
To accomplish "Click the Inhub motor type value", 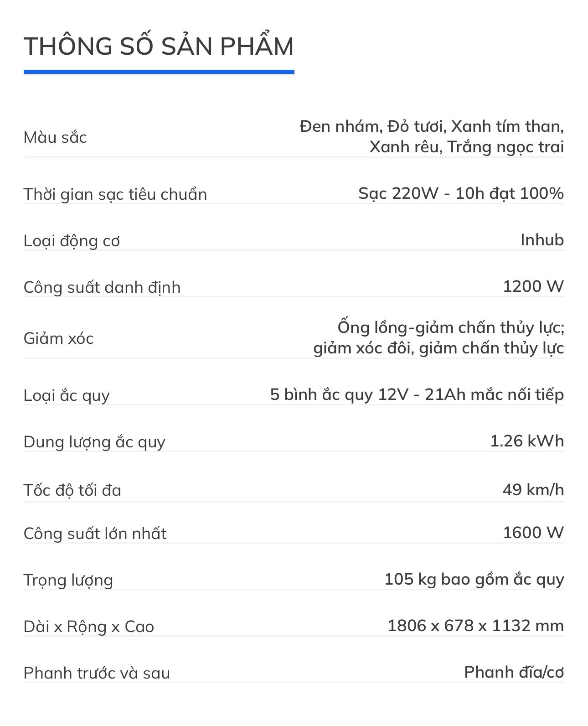I will 542,240.
